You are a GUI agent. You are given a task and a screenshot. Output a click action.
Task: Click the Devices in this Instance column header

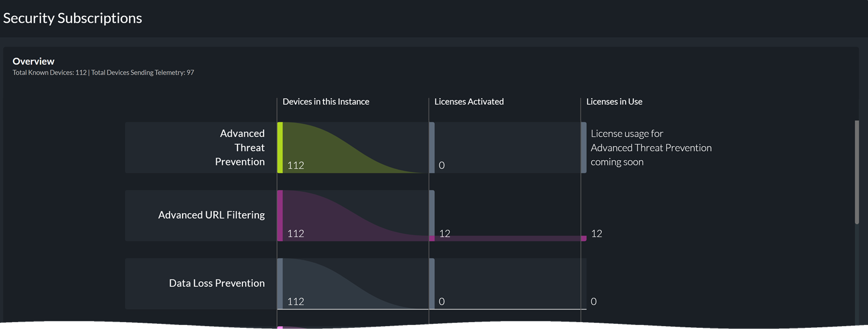click(x=326, y=101)
